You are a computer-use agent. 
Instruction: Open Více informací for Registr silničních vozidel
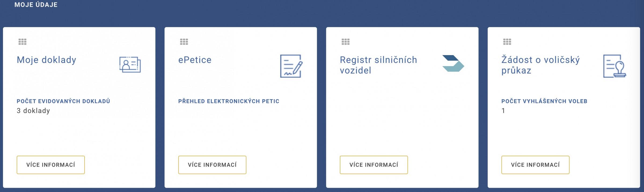tap(374, 165)
